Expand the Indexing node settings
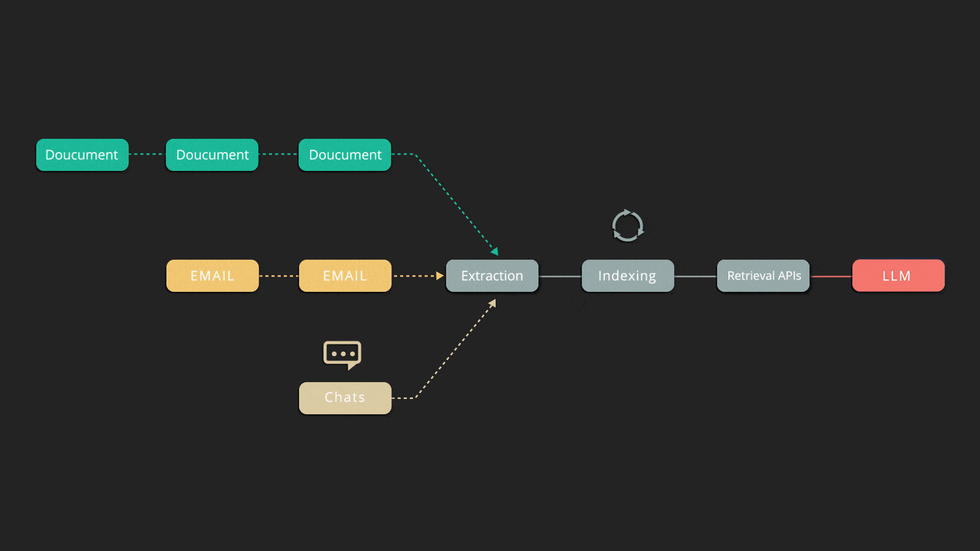The width and height of the screenshot is (980, 551). (627, 275)
